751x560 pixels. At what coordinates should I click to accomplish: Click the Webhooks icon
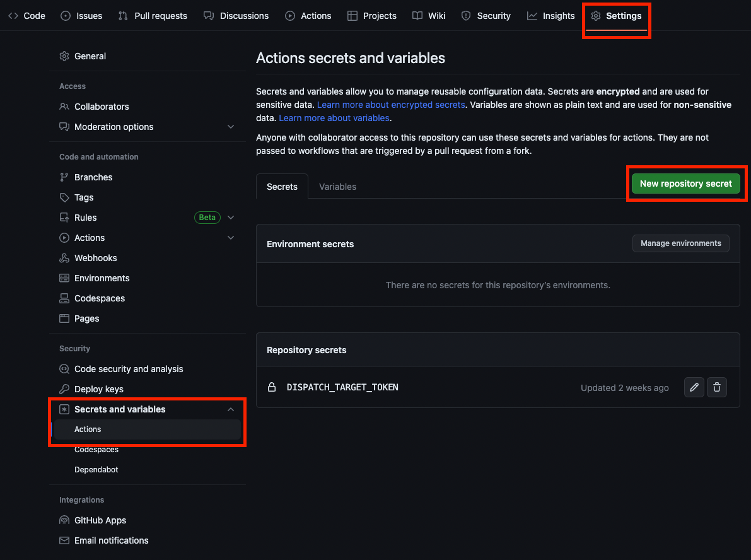coord(64,258)
